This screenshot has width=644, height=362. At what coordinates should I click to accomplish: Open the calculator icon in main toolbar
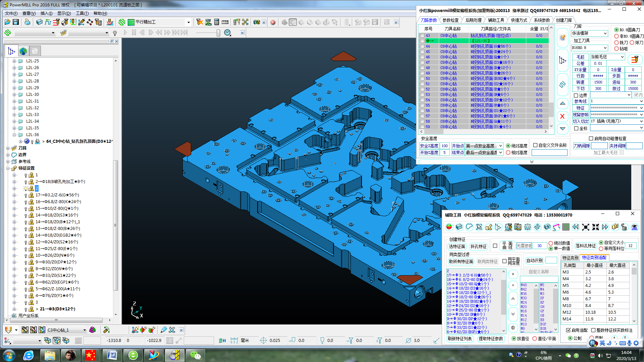217,22
